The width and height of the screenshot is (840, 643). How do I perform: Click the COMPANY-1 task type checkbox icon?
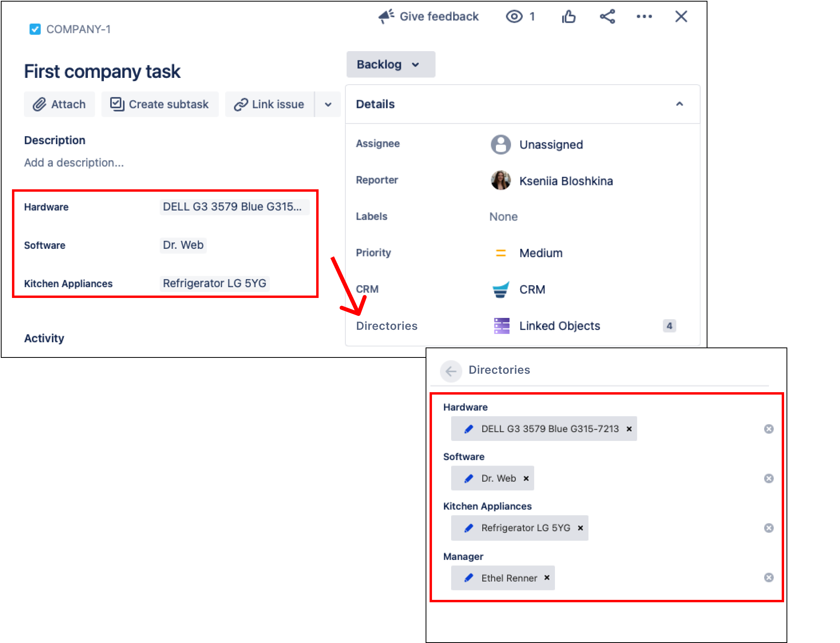click(x=35, y=29)
